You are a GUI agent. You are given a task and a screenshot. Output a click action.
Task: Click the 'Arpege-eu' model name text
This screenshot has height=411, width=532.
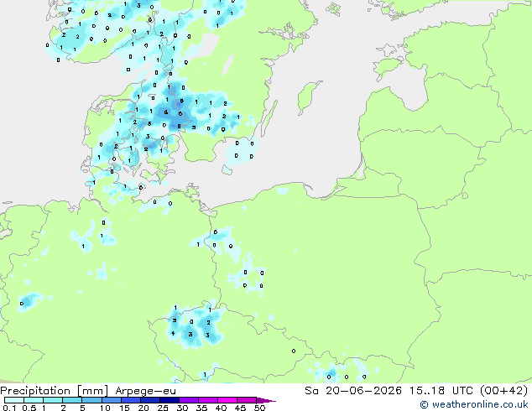(145, 391)
